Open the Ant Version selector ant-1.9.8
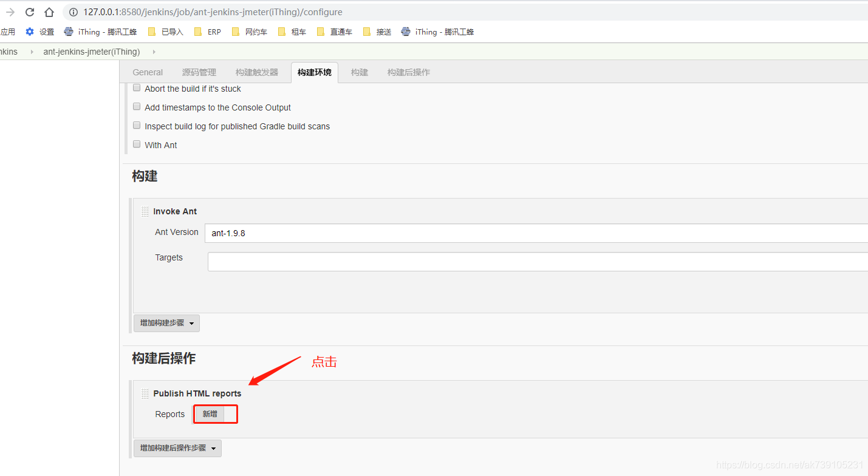This screenshot has height=476, width=868. pyautogui.click(x=536, y=233)
